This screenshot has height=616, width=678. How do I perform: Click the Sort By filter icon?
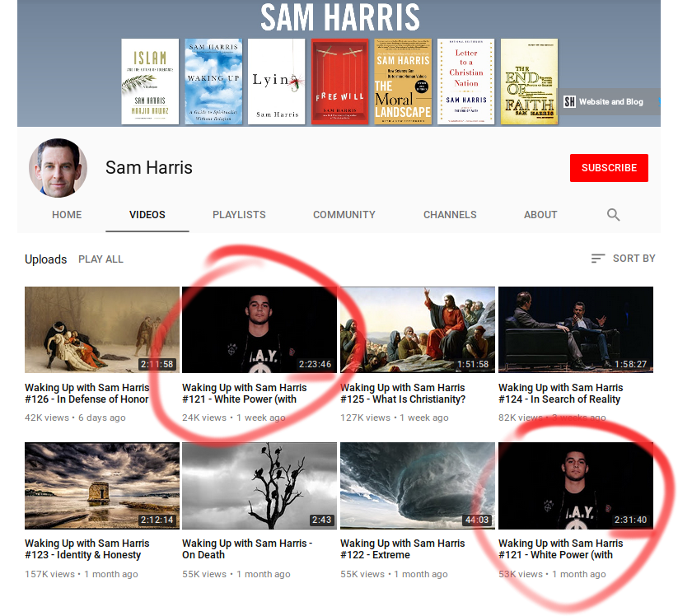point(598,259)
